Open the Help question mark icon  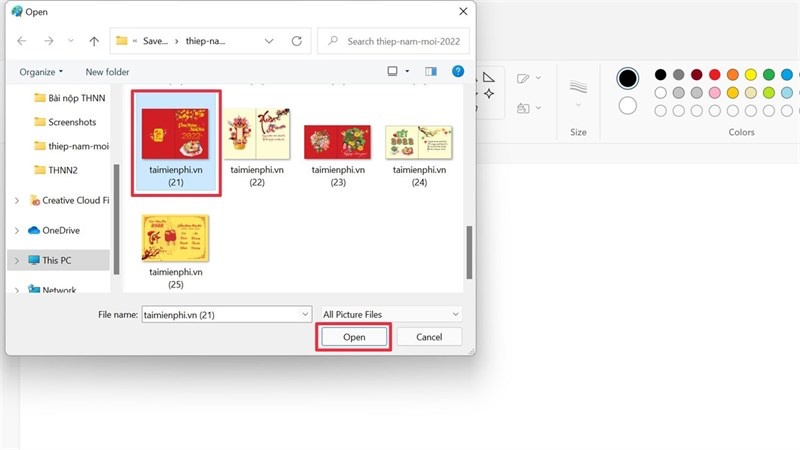point(458,71)
